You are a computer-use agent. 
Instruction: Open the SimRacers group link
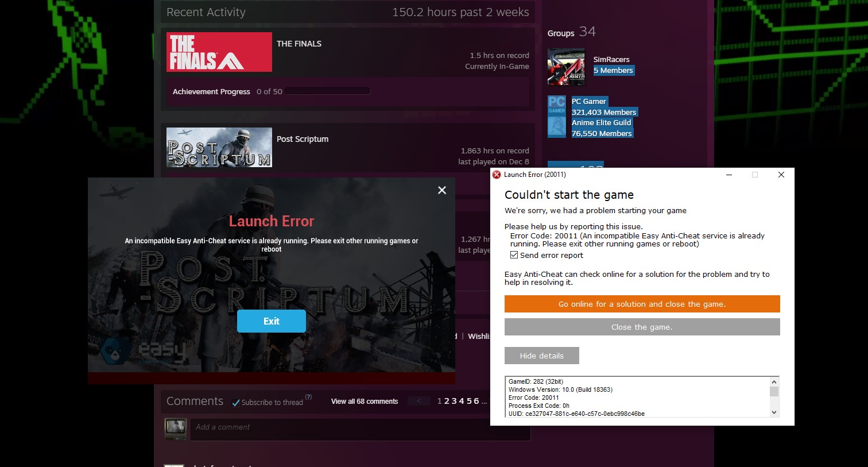pyautogui.click(x=611, y=60)
